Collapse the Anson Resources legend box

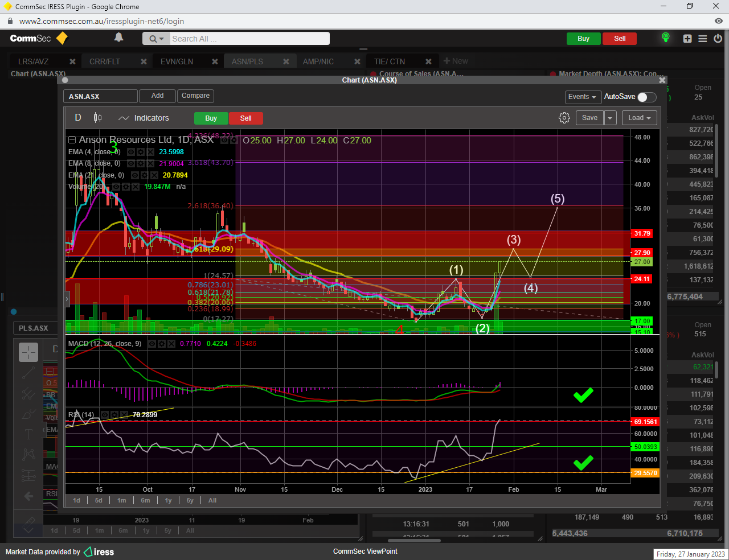[x=72, y=140]
